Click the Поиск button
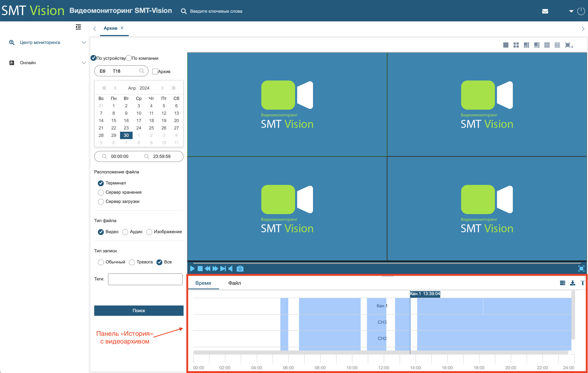588x373 pixels. [x=139, y=310]
